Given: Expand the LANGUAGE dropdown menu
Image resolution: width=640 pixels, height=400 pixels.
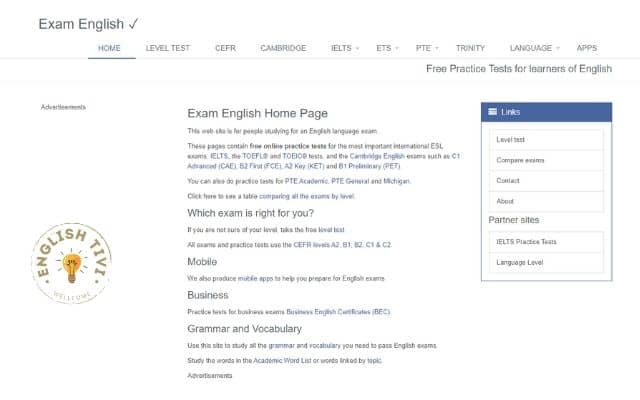Looking at the screenshot, I should point(535,48).
